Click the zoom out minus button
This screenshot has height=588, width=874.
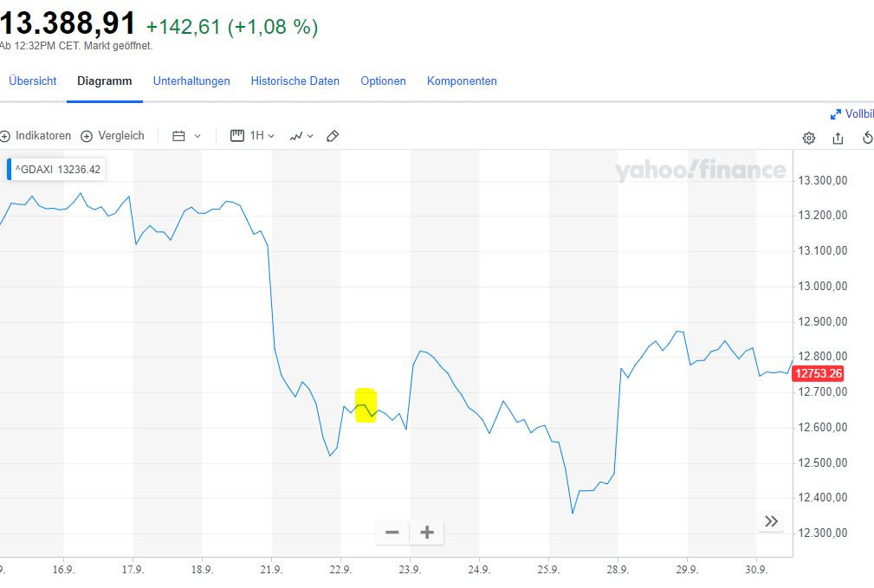tap(392, 533)
